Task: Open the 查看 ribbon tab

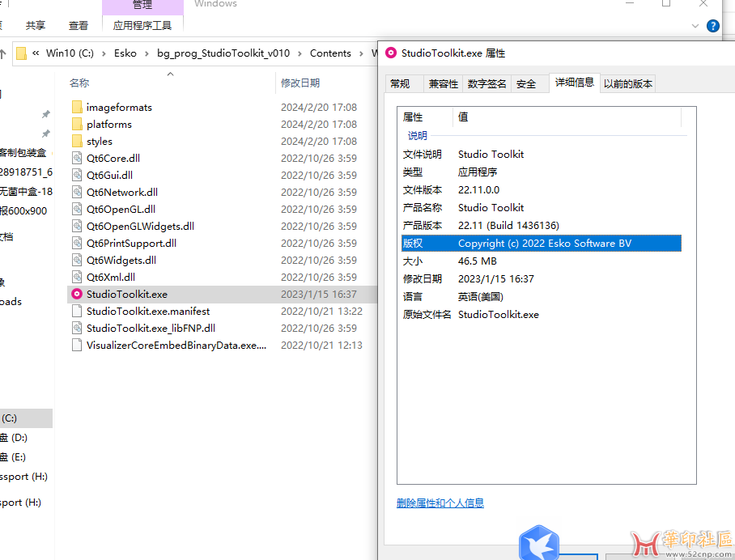Action: tap(79, 25)
